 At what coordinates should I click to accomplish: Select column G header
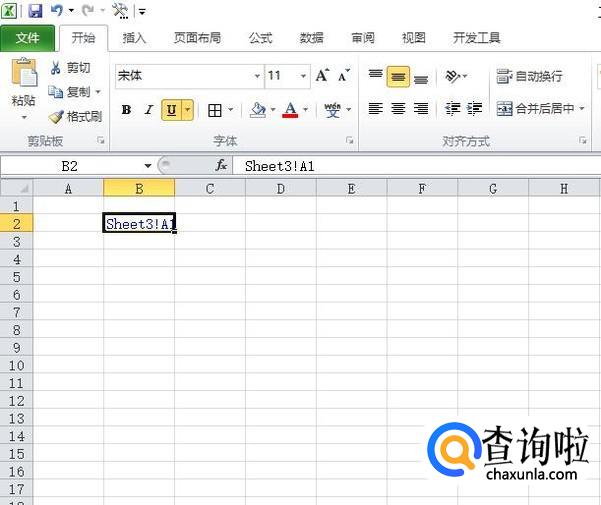pos(493,189)
